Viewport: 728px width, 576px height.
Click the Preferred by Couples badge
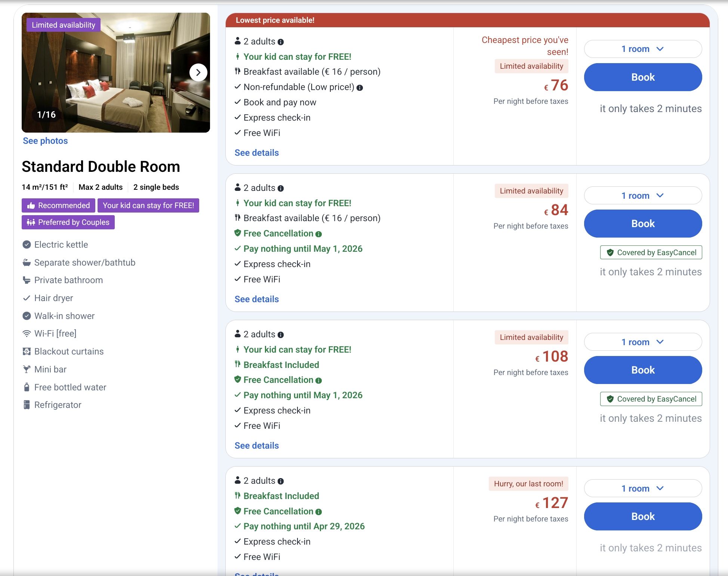(x=68, y=222)
